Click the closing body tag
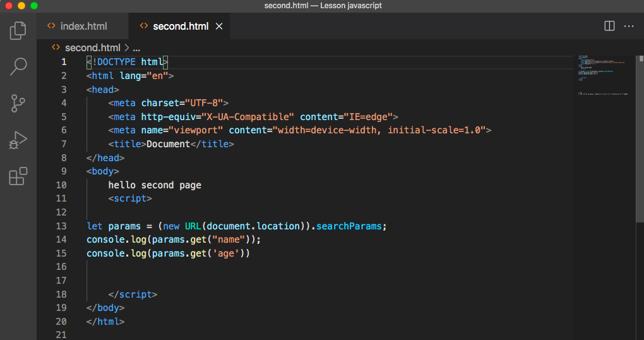The width and height of the screenshot is (644, 340). pos(105,308)
